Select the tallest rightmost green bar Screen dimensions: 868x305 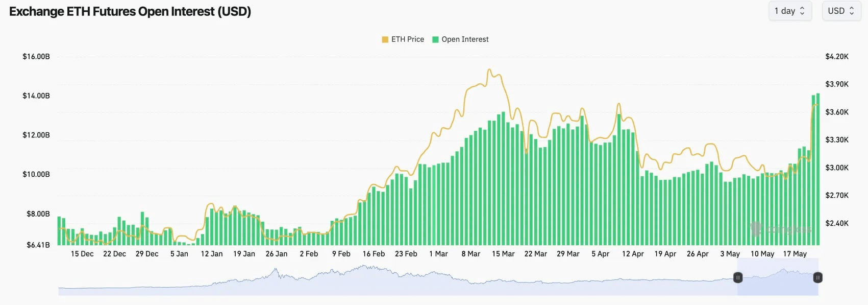pyautogui.click(x=818, y=169)
